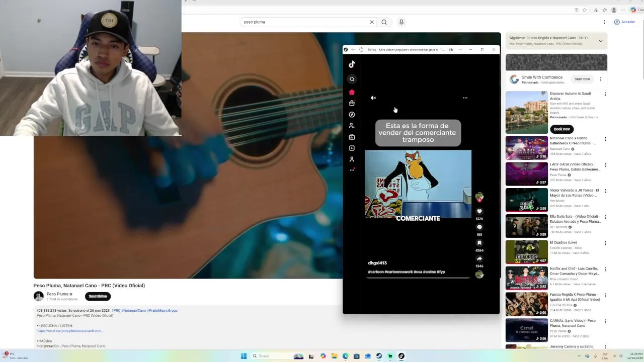Start YouTube voice search microphone
This screenshot has height=362, width=644.
401,22
